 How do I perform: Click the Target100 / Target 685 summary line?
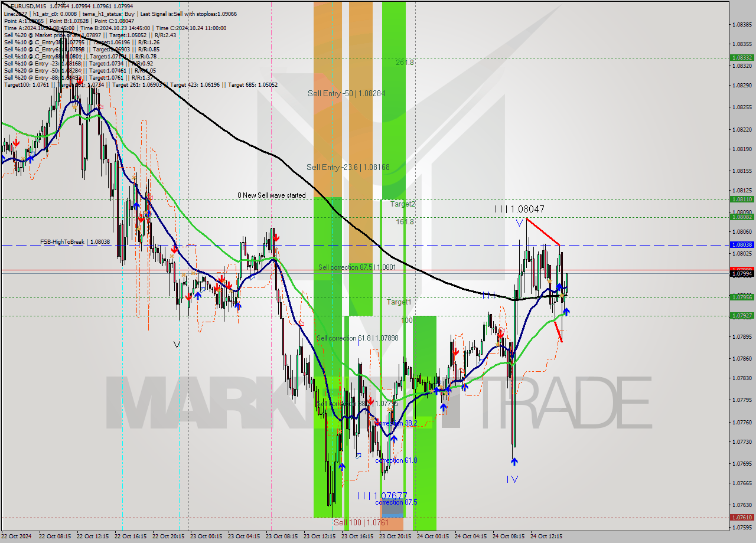coord(141,84)
